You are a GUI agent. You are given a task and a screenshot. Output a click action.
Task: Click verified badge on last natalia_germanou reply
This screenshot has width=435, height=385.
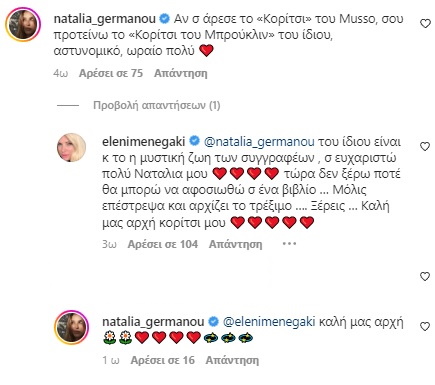click(x=213, y=322)
